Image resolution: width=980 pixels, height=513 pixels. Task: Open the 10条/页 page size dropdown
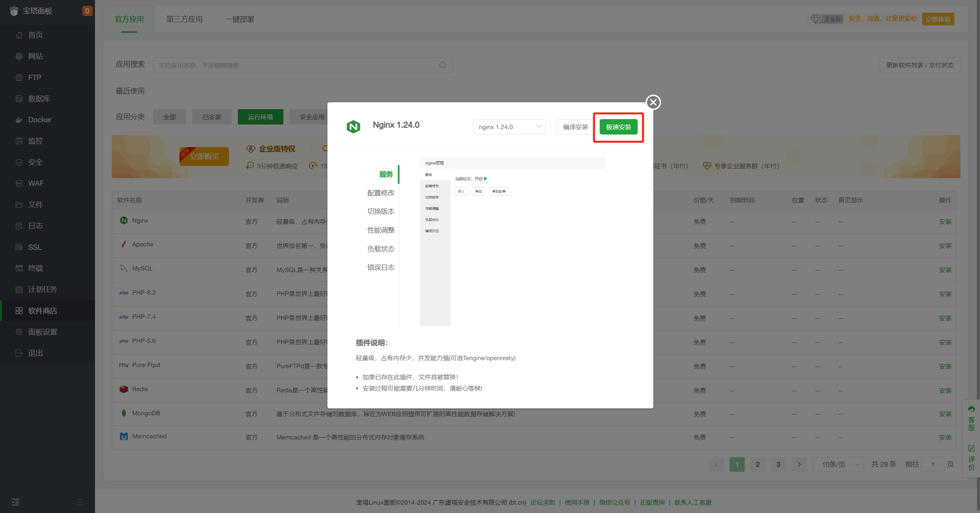837,464
